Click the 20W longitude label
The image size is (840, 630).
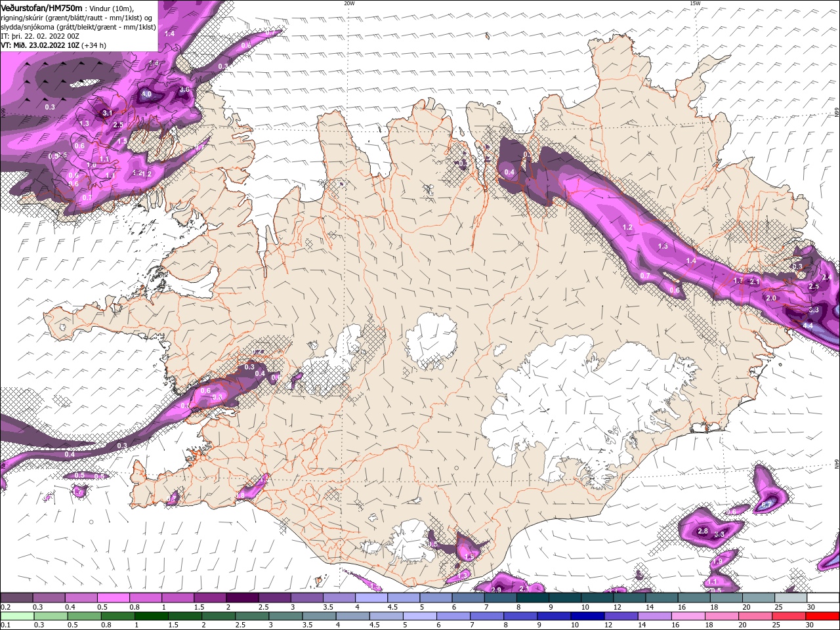(x=349, y=3)
